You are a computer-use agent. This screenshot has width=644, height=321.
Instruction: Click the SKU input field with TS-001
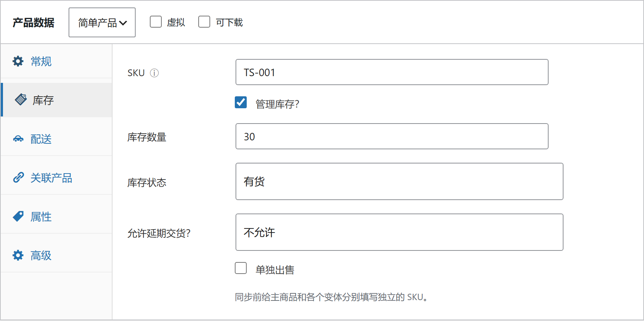392,72
